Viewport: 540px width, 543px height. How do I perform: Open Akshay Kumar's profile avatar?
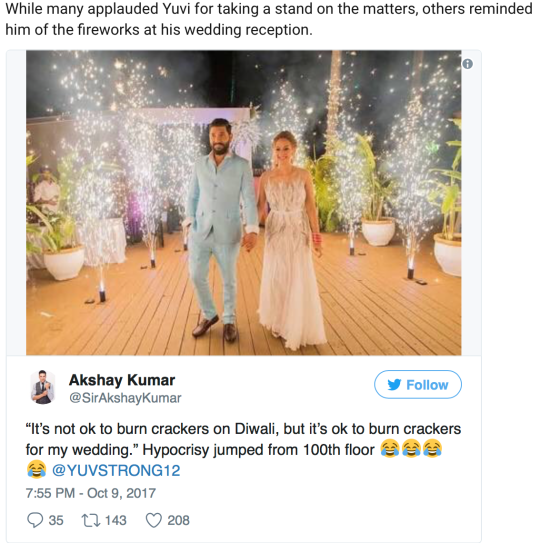43,387
